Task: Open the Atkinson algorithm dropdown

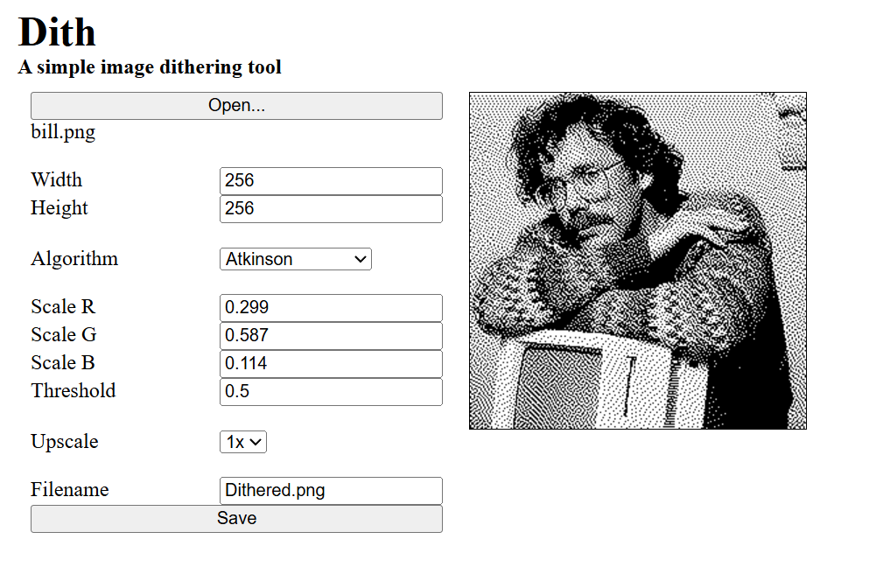Action: pos(296,259)
